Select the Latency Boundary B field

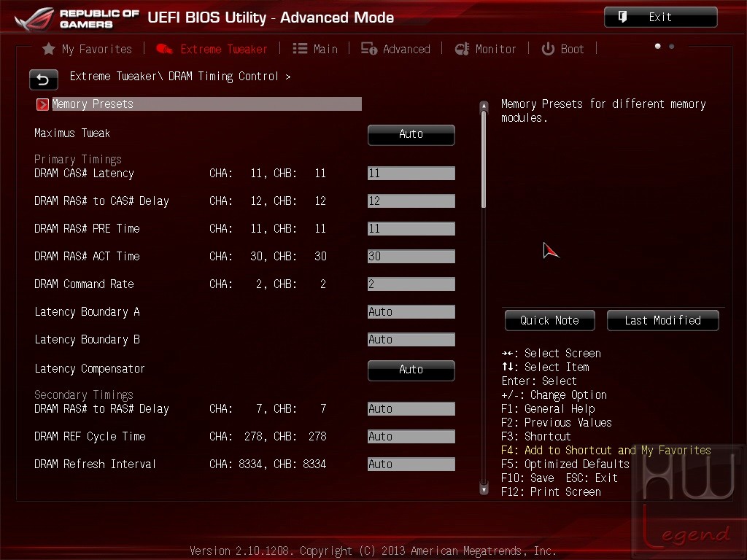(x=411, y=340)
